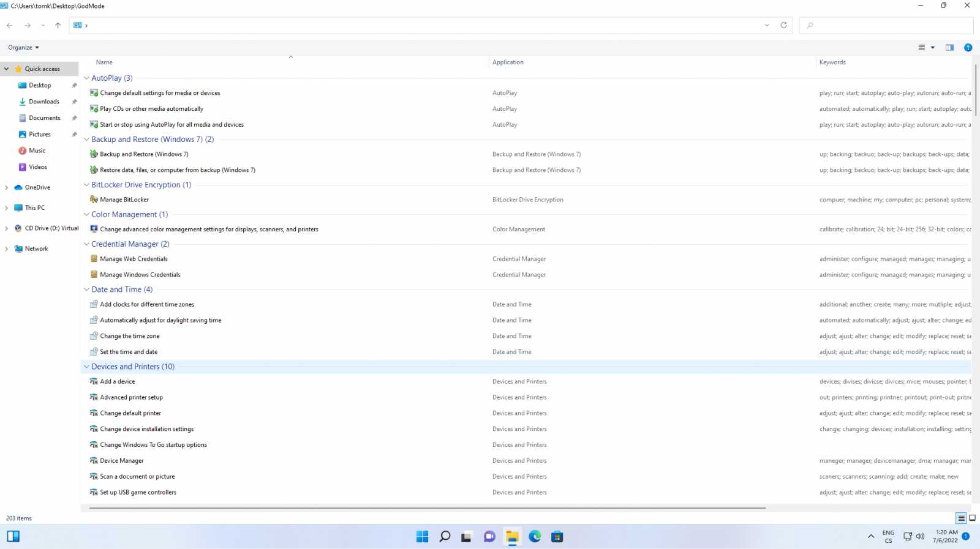Toggle the preview pane
Viewport: 980px width, 549px height.
pyautogui.click(x=950, y=47)
